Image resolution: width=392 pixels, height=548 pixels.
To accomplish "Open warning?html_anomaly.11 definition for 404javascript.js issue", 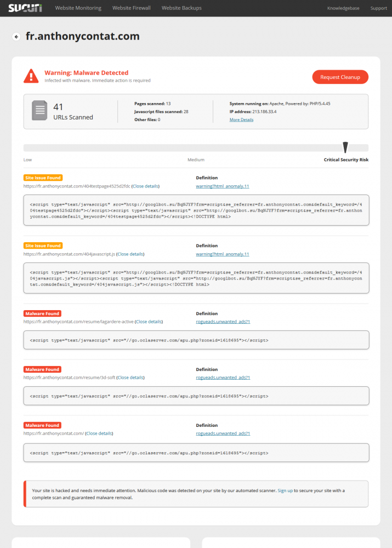I will [x=223, y=254].
